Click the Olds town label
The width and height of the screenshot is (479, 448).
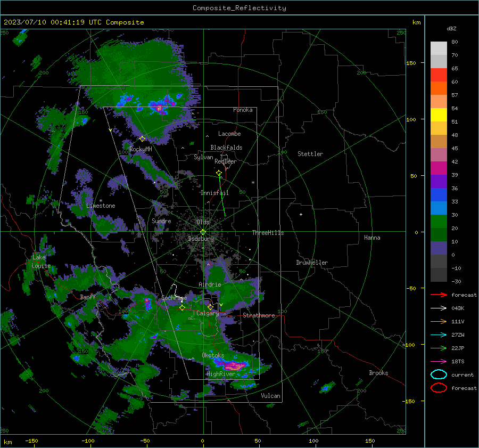coord(203,222)
